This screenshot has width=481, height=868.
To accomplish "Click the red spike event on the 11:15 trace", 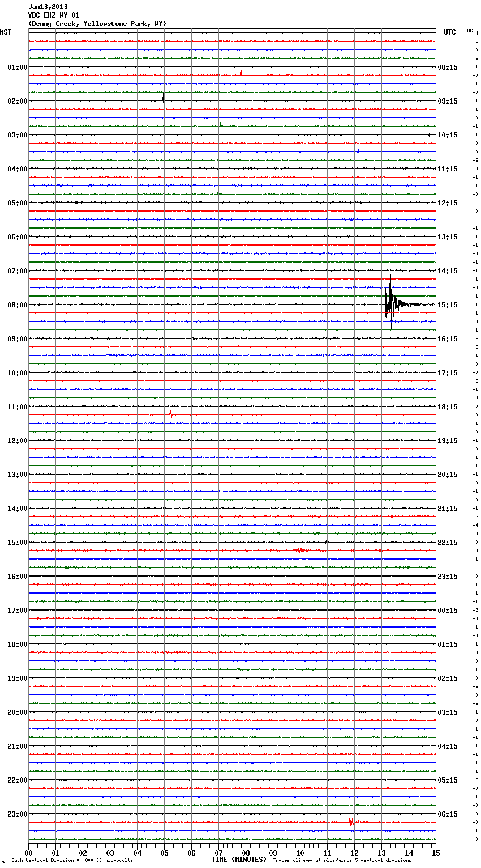I will [x=171, y=416].
